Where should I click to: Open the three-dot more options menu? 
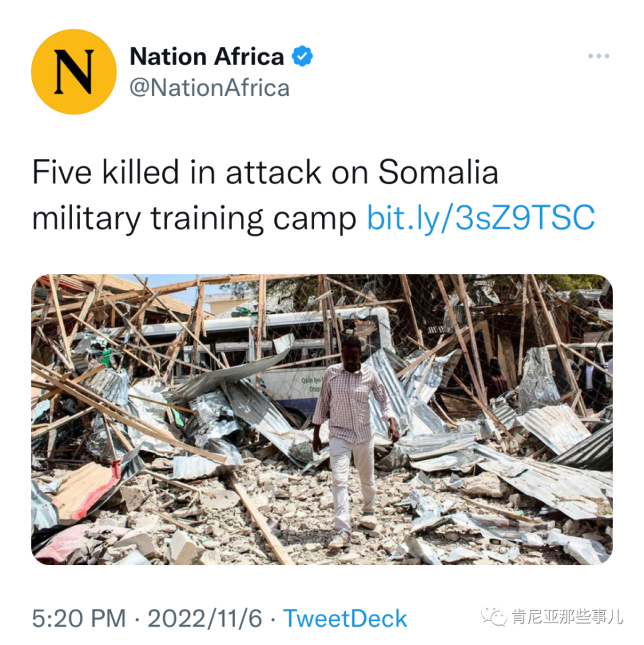pos(598,57)
